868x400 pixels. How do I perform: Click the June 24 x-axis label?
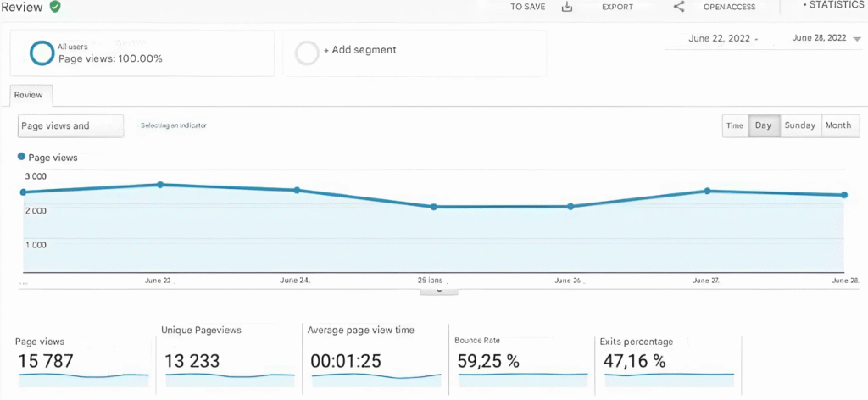tap(295, 281)
